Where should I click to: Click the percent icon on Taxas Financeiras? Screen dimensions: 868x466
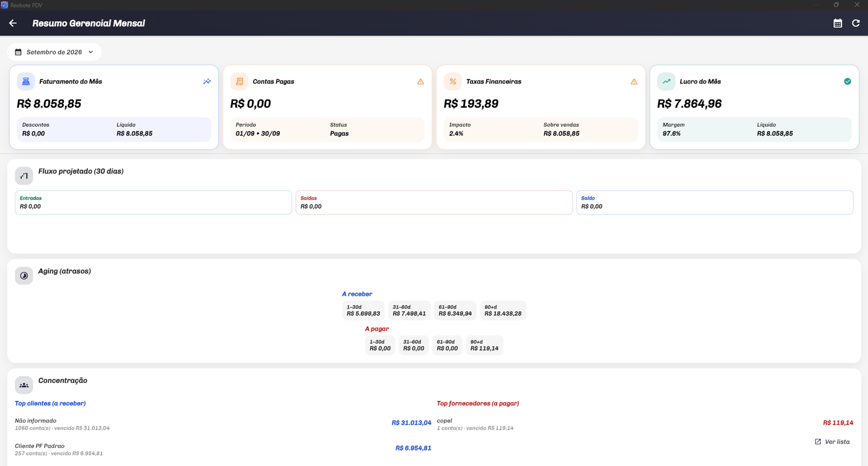(x=453, y=81)
